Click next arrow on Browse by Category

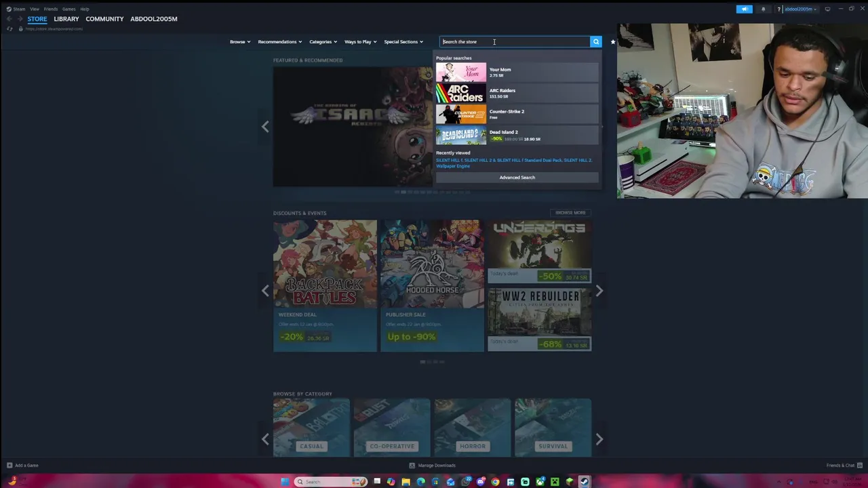(x=599, y=439)
